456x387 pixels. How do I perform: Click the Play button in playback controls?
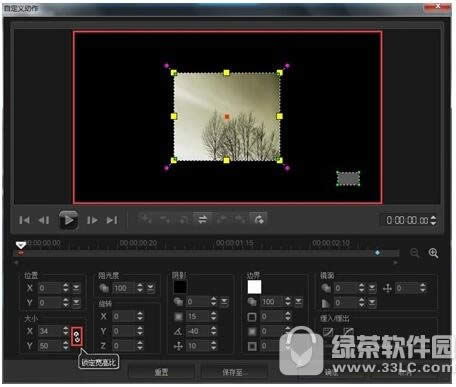tap(69, 220)
